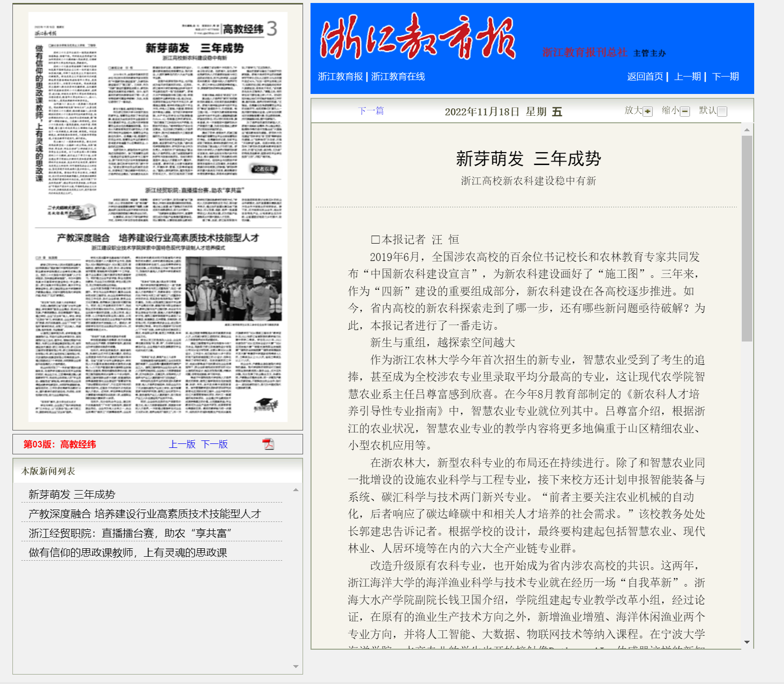Click 放大 text label
This screenshot has width=784, height=684.
[x=633, y=110]
